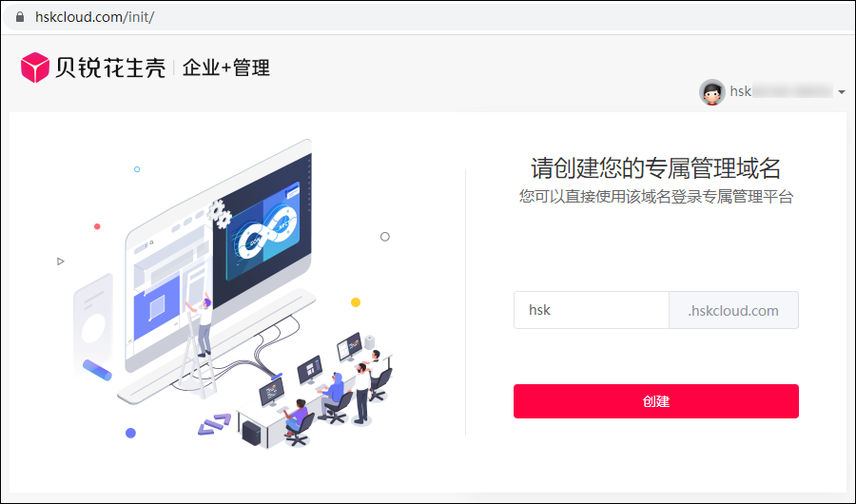Click the yellow dot in illustration

click(356, 302)
